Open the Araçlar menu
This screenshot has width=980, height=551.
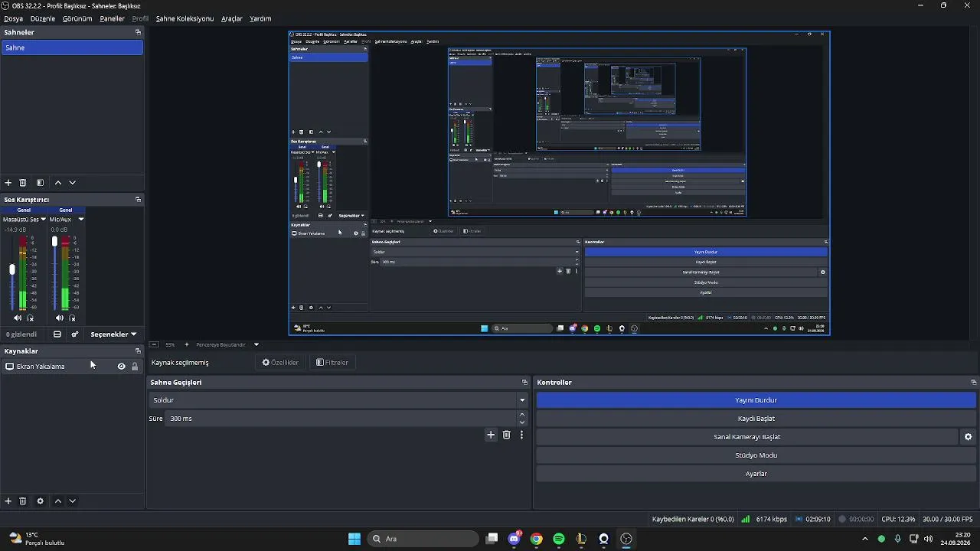click(x=232, y=18)
